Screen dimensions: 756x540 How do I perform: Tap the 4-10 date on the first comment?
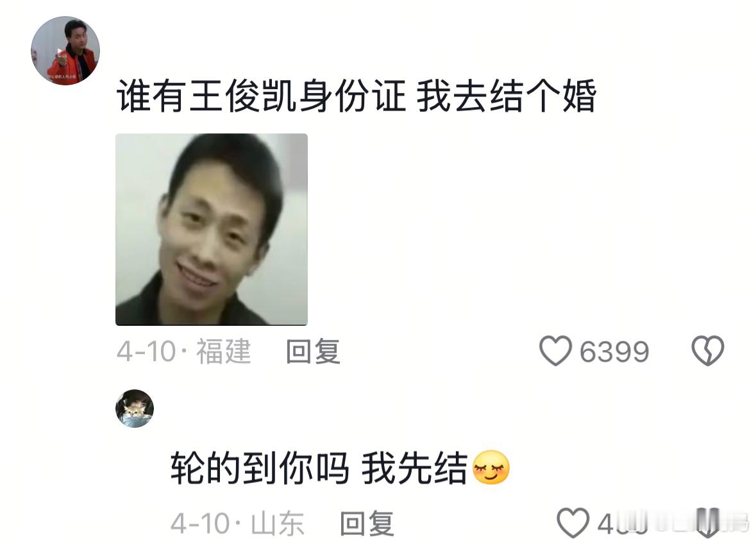tap(146, 351)
